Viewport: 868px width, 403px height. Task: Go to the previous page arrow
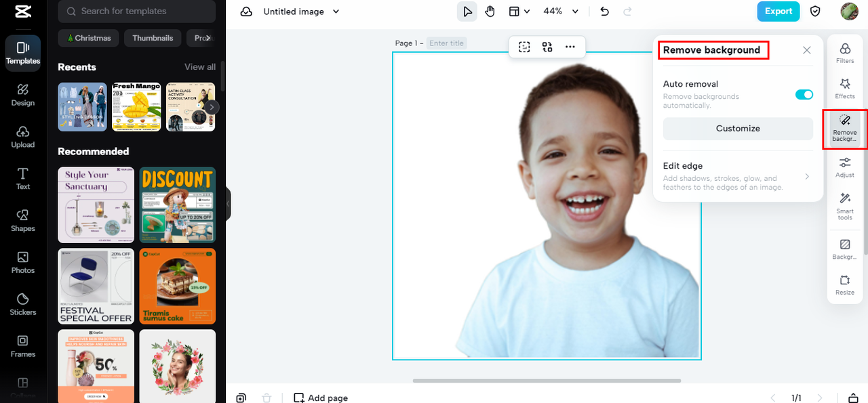pyautogui.click(x=772, y=398)
